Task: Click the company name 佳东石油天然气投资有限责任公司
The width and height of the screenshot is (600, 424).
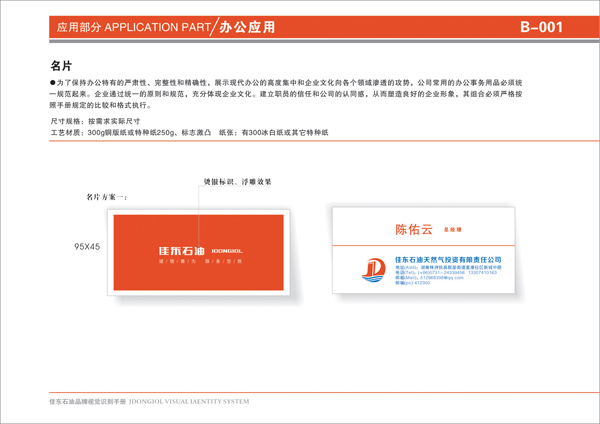Action: click(448, 259)
